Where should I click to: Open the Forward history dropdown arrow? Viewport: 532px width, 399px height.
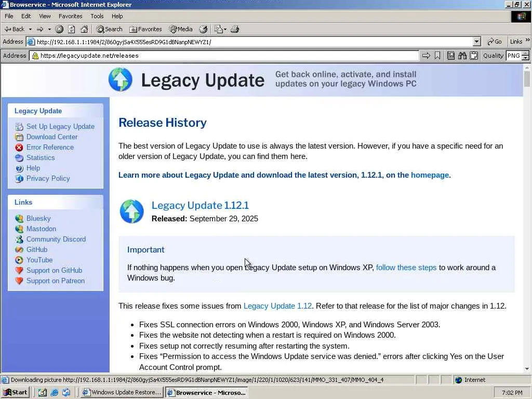(49, 29)
